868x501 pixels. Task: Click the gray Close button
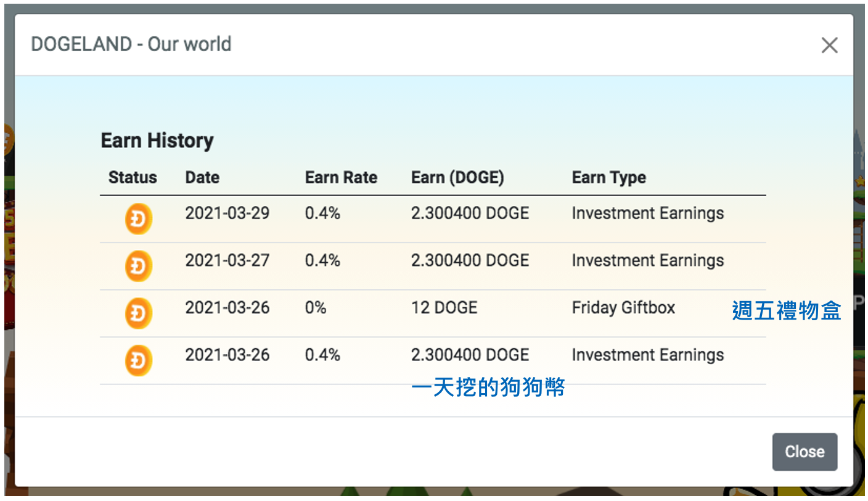(x=805, y=452)
